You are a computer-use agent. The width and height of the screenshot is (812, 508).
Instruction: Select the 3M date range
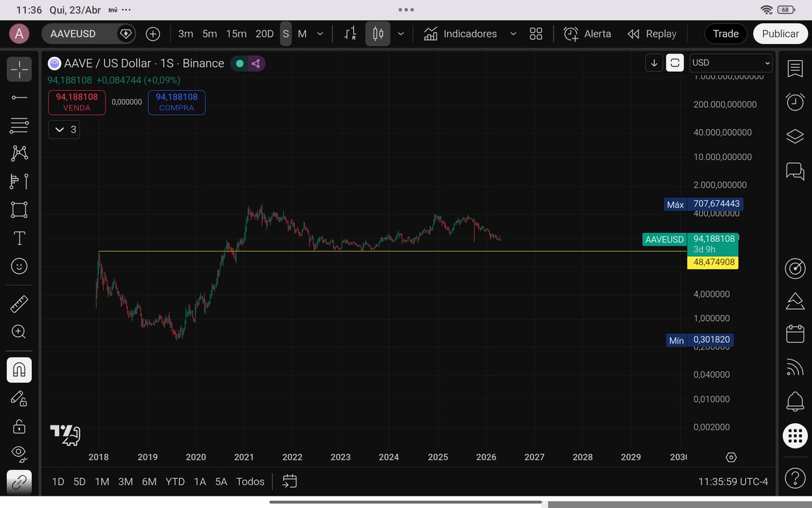click(x=125, y=482)
